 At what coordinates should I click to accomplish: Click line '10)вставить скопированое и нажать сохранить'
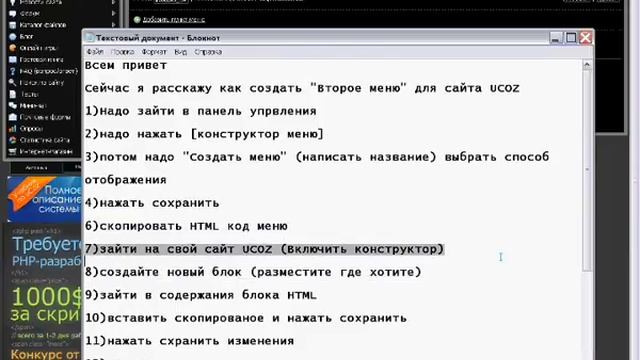[x=246, y=318]
